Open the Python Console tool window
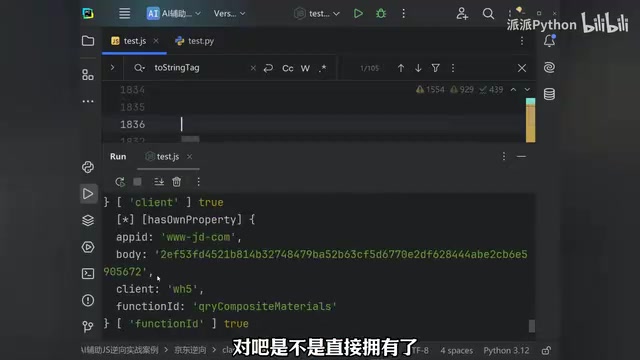Image resolution: width=640 pixels, height=360 pixels. pyautogui.click(x=88, y=167)
